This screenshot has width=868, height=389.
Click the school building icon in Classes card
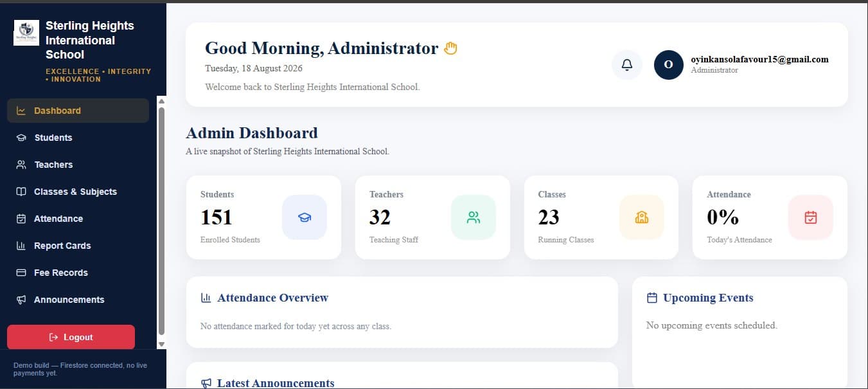tap(642, 217)
